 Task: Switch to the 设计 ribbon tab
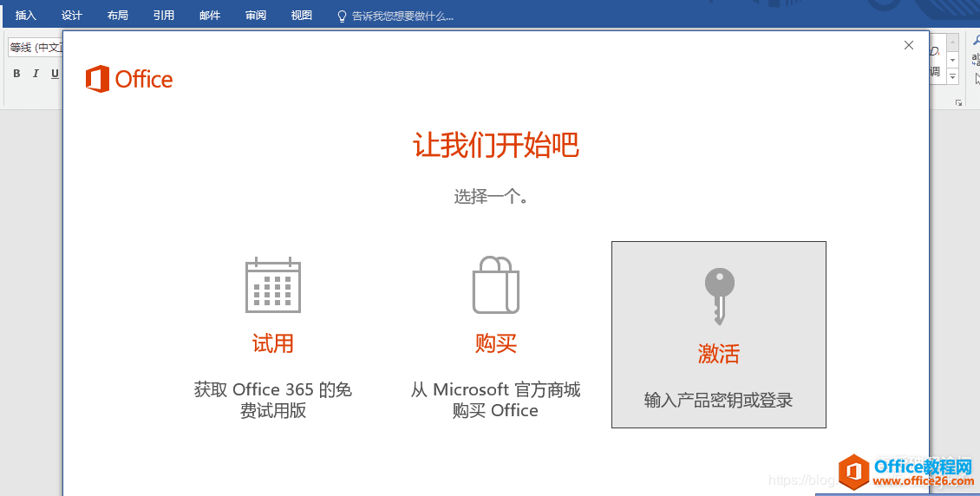(72, 15)
